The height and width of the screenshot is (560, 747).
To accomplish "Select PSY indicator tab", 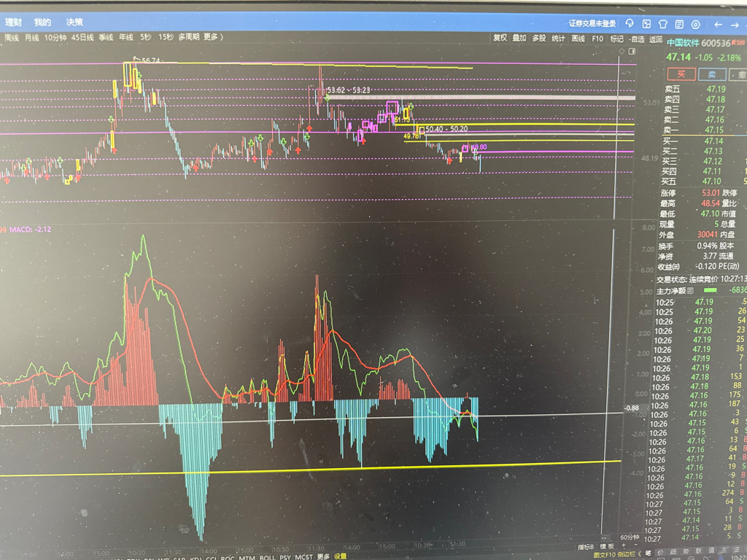I will coord(285,557).
